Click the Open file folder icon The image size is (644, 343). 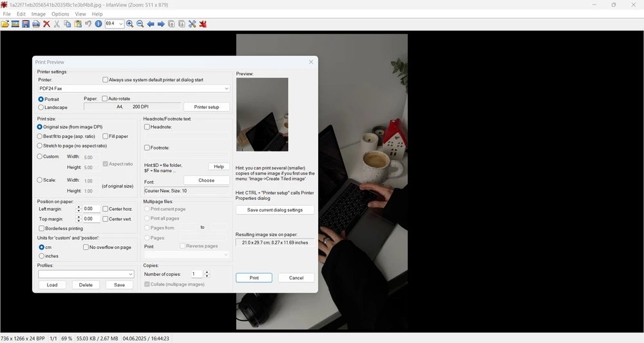(5, 24)
